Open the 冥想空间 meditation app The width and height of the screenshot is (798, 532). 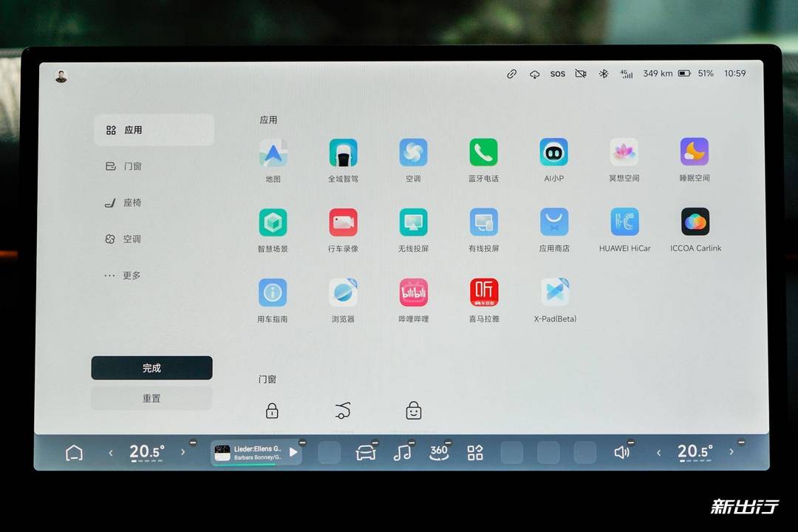(624, 151)
